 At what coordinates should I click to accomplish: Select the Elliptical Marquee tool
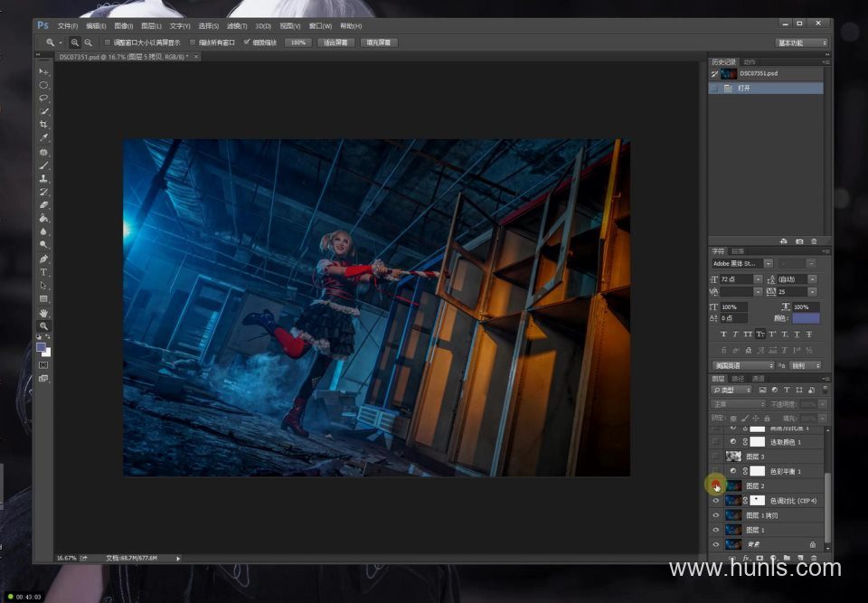[43, 85]
